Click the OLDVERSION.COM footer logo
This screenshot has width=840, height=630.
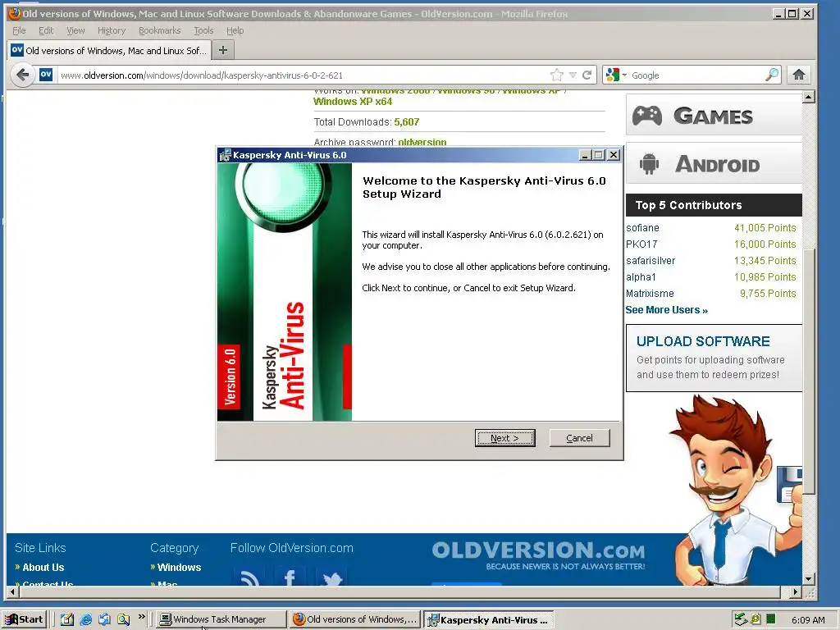click(538, 555)
